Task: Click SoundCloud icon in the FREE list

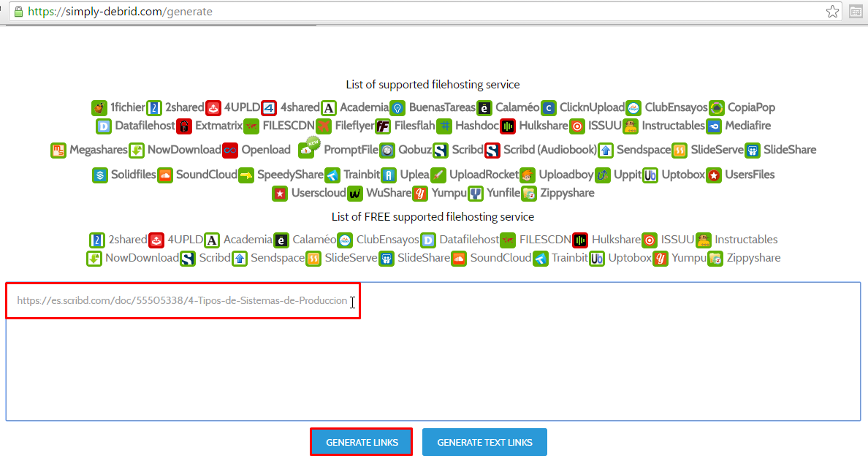Action: pyautogui.click(x=459, y=259)
